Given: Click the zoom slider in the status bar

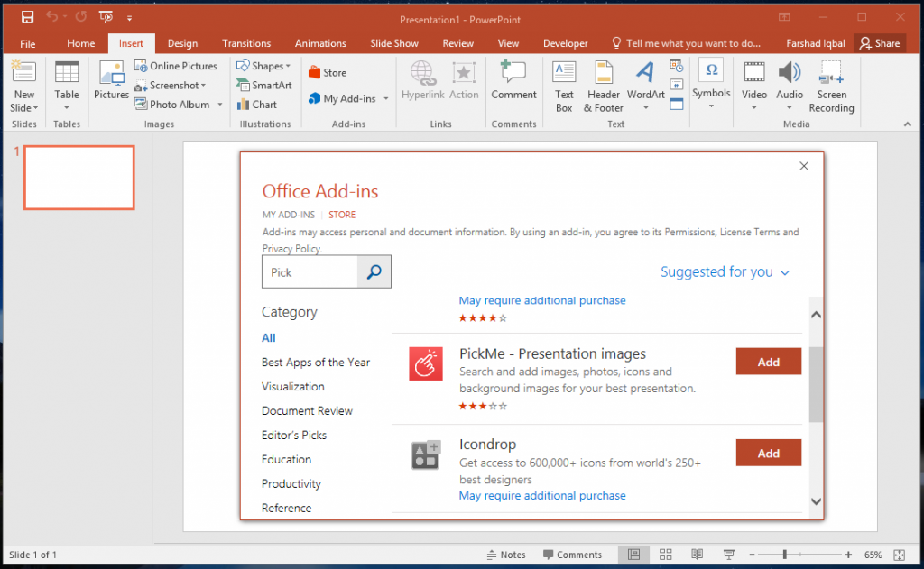Looking at the screenshot, I should 799,555.
